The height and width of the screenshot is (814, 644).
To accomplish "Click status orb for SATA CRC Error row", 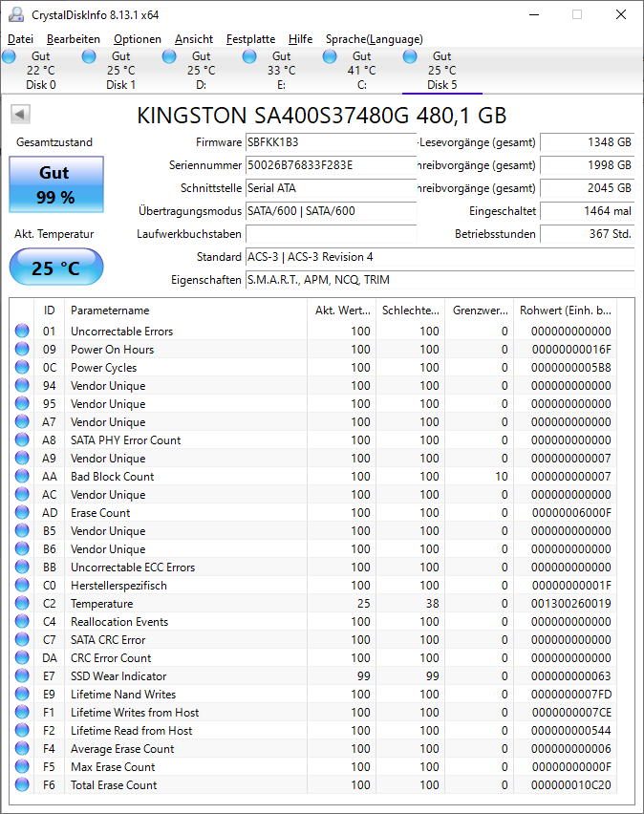I will pos(22,639).
